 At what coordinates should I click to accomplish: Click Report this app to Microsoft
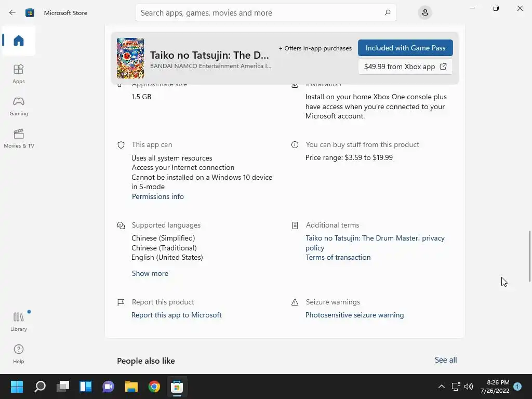point(177,315)
